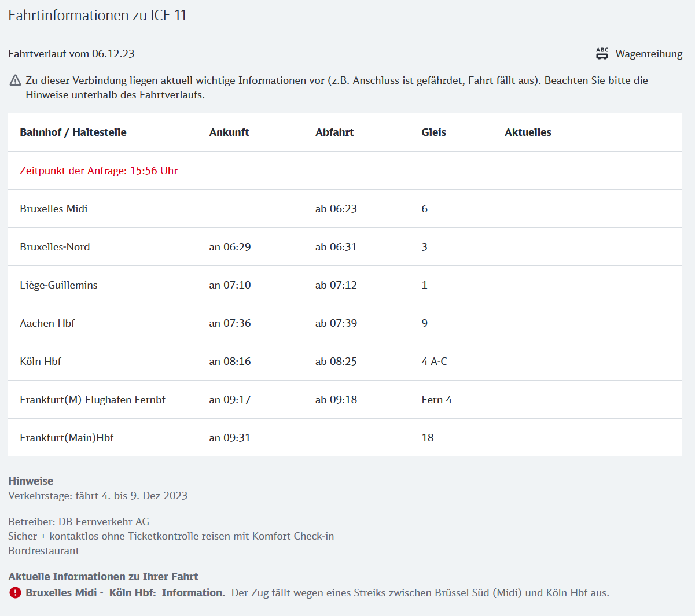Select the Bruxelles Midi station
This screenshot has width=695, height=616.
click(x=54, y=209)
